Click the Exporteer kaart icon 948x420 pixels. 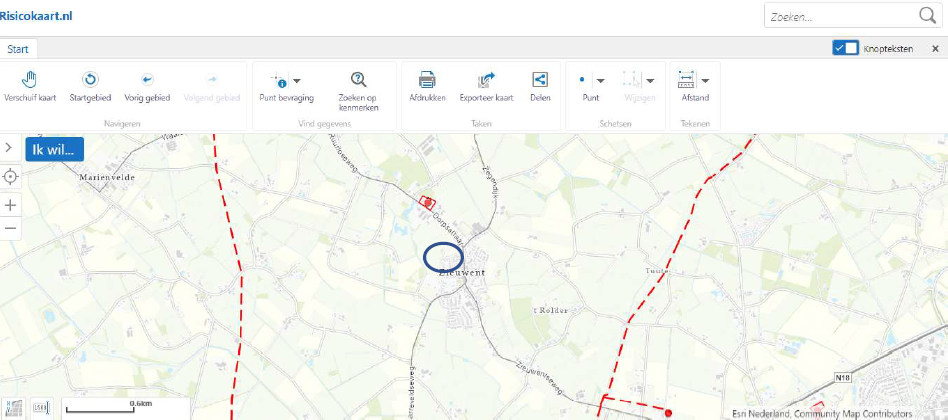[486, 79]
